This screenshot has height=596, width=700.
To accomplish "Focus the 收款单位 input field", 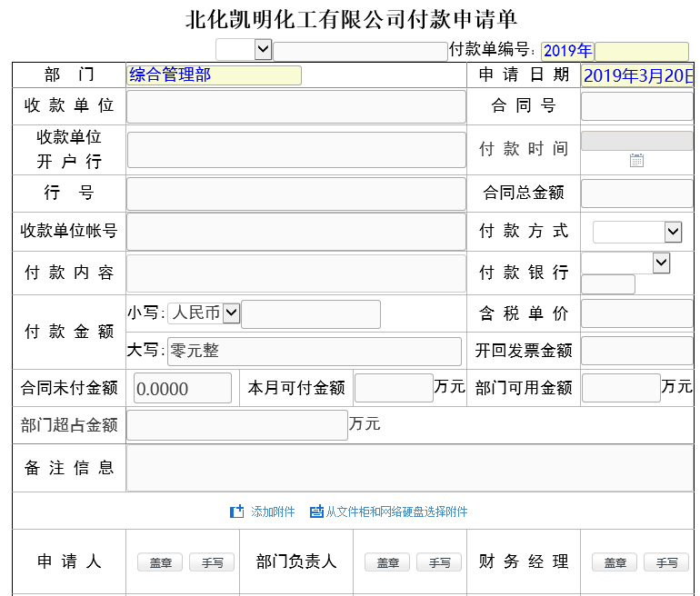I will pos(295,106).
